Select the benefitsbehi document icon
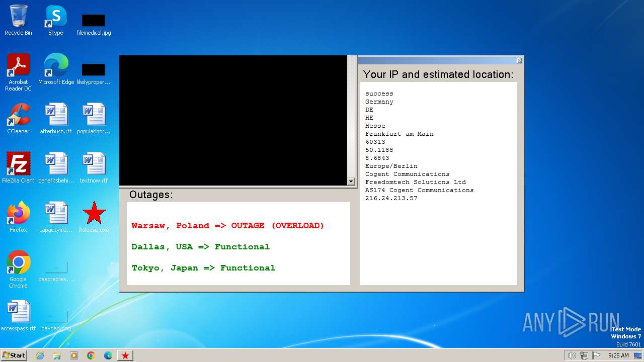This screenshot has width=644, height=362. coord(56,168)
